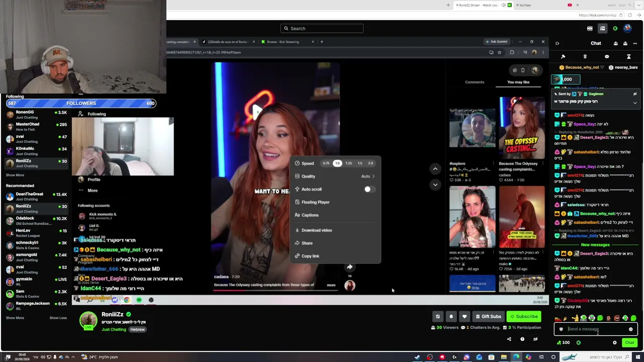Open Odablock recommended channel
This screenshot has width=644, height=362.
click(36, 221)
